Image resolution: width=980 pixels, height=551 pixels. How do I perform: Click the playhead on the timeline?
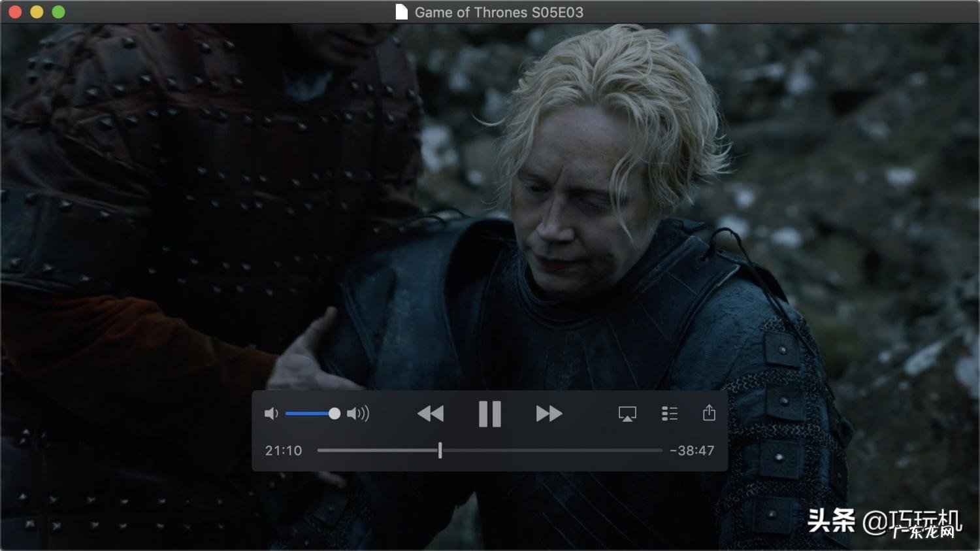click(x=440, y=450)
